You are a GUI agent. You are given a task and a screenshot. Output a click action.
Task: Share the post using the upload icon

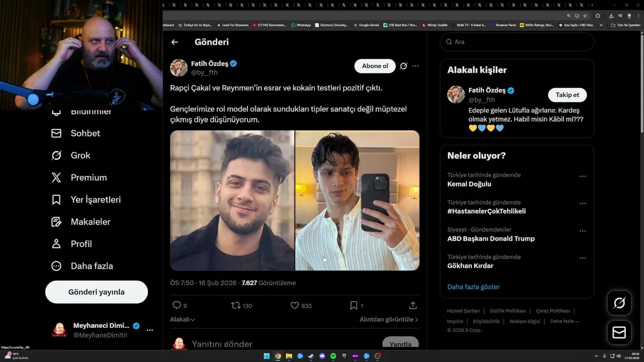click(x=413, y=305)
